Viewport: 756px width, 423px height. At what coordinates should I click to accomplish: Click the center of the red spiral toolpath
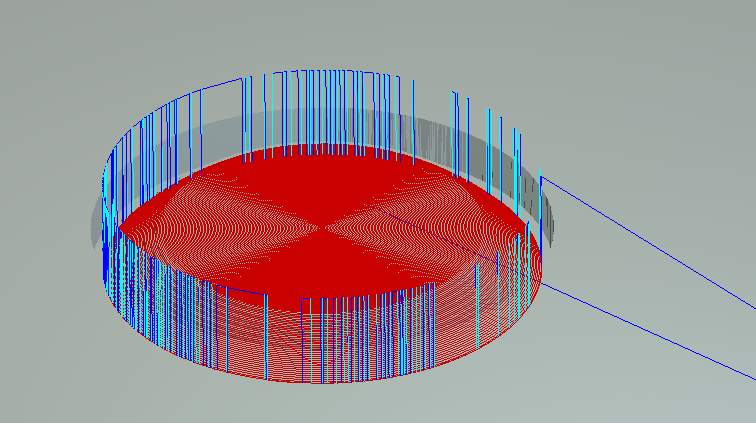coord(321,226)
